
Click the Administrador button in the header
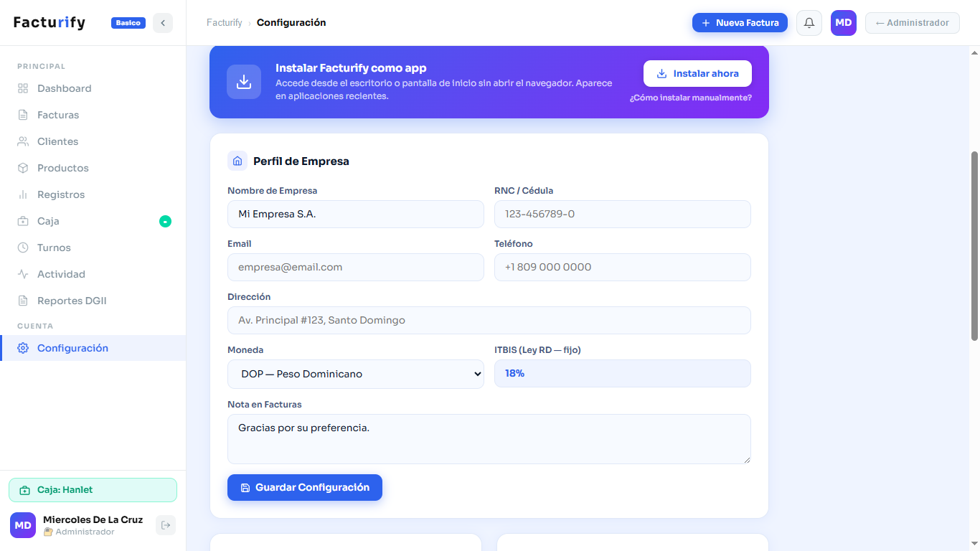pos(913,23)
